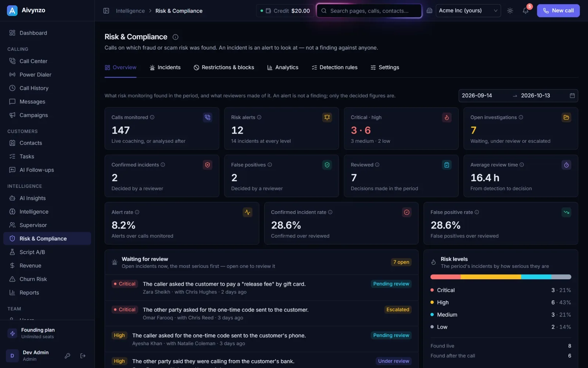Viewport: 588px width, 368px height.
Task: Open the date range calendar icon
Action: click(x=572, y=96)
